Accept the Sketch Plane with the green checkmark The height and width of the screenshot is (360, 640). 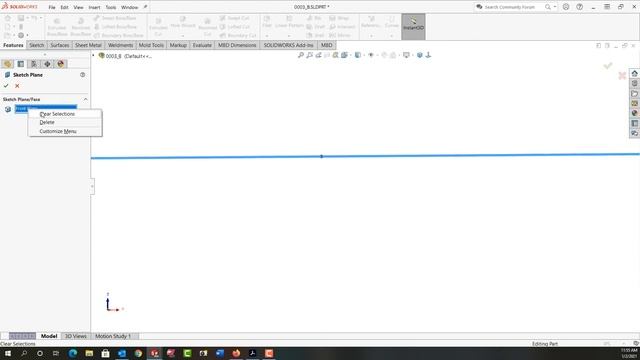tap(6, 86)
